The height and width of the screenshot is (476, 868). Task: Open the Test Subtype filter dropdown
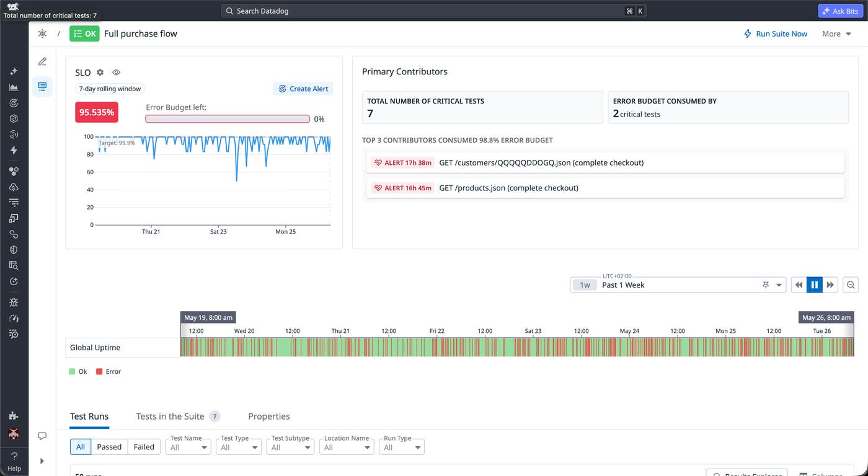[290, 447]
